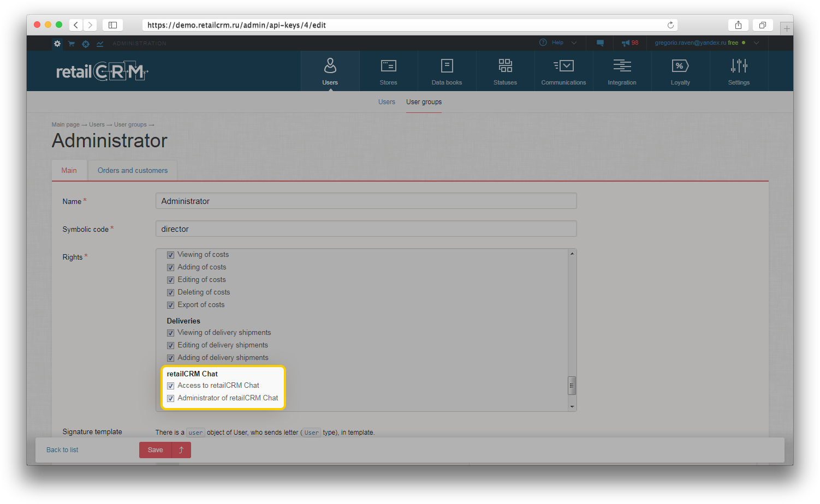
Task: Open a new browser tab with plus
Action: pyautogui.click(x=787, y=28)
